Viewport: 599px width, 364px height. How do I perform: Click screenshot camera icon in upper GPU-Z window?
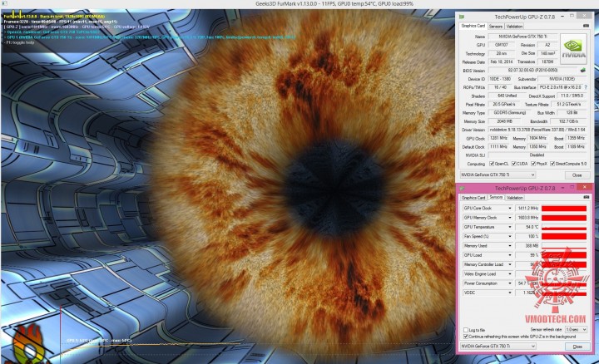click(586, 26)
